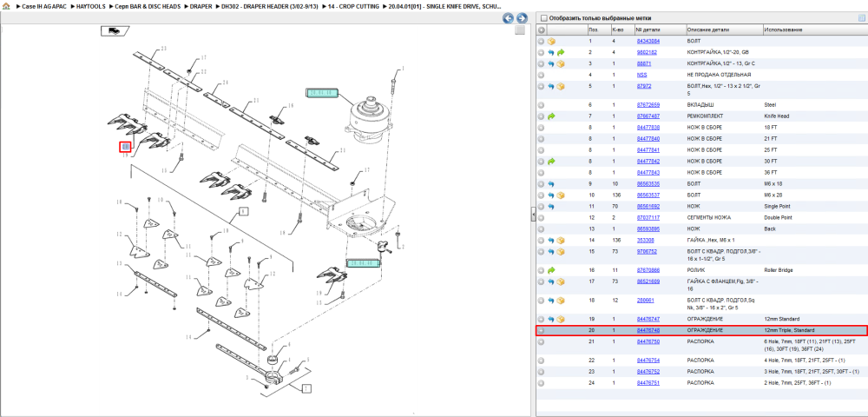Click the box icon for part 84343084
Image resolution: width=868 pixels, height=417 pixels.
tap(551, 41)
